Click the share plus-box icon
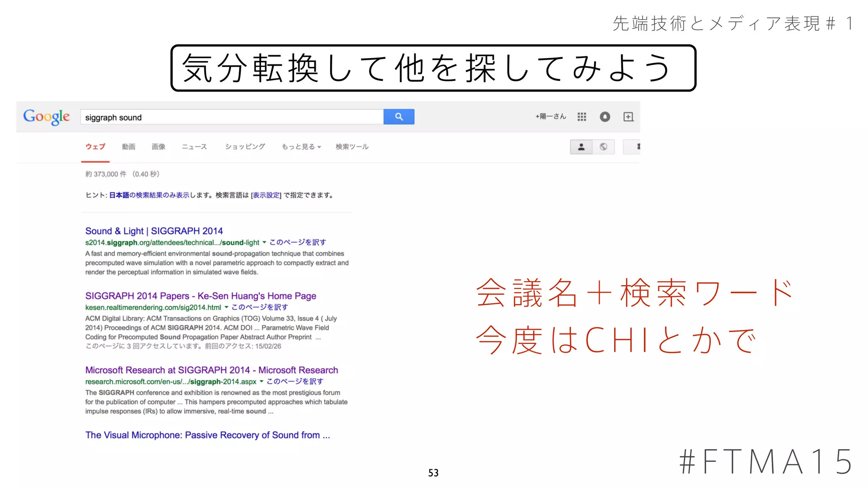The height and width of the screenshot is (488, 868). [629, 116]
